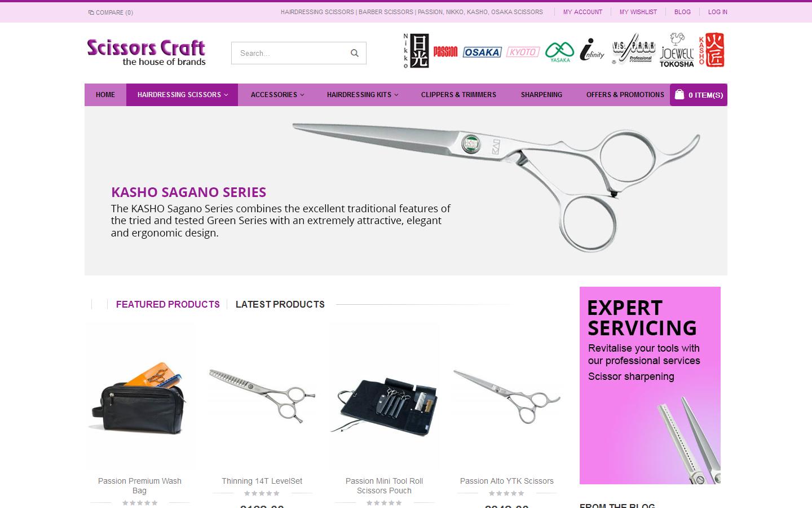Screen dimensions: 812x508
Task: Select the Passion brand logo
Action: pos(445,52)
